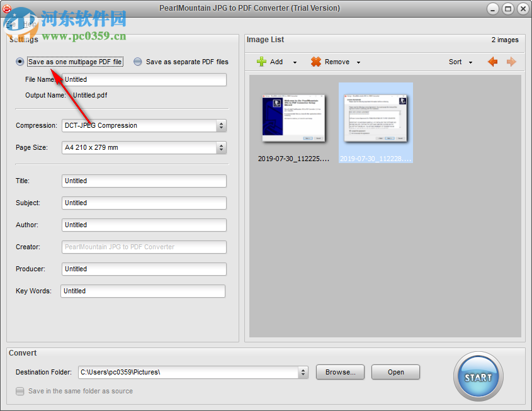The image size is (532, 411).
Task: Expand the Sort options dropdown
Action: coord(469,61)
